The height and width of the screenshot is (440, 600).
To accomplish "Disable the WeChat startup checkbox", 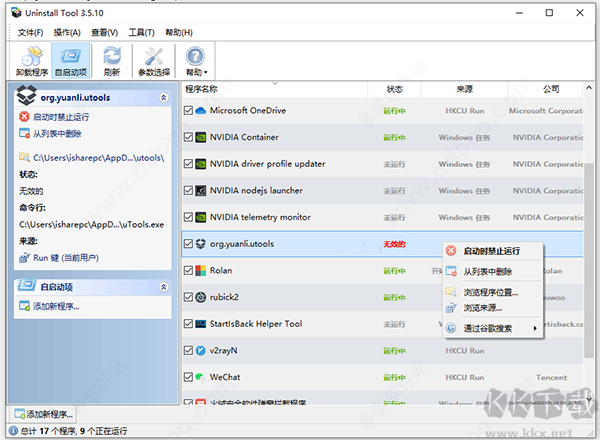I will [x=188, y=377].
